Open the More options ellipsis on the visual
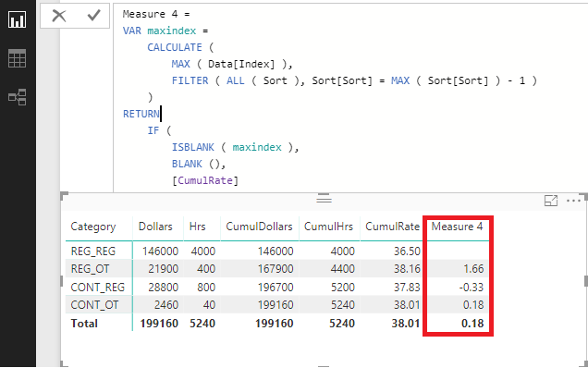 tap(573, 201)
